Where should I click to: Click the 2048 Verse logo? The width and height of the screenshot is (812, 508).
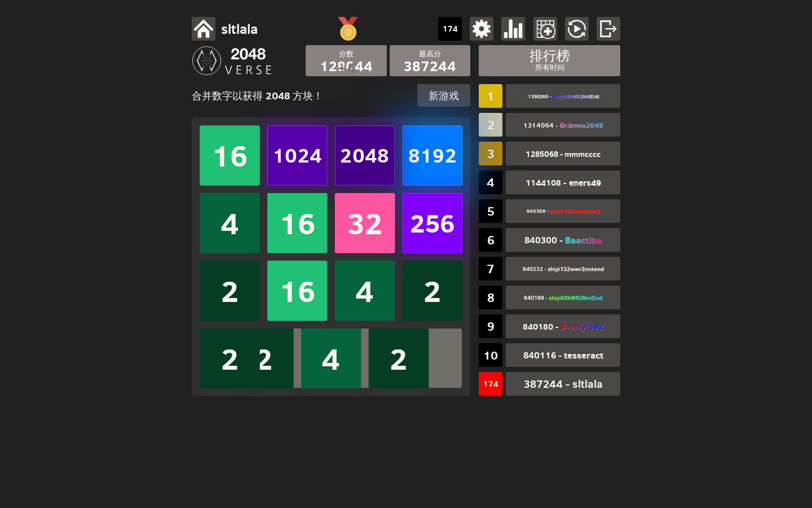click(232, 61)
